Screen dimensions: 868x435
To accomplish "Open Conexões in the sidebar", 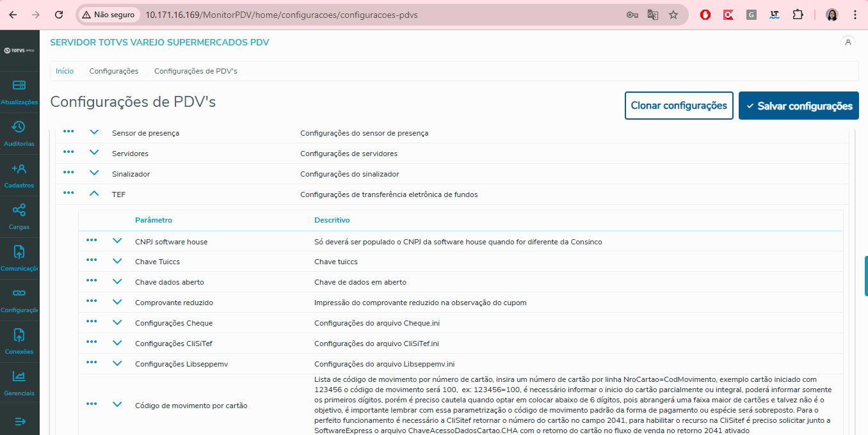I will pos(19,341).
